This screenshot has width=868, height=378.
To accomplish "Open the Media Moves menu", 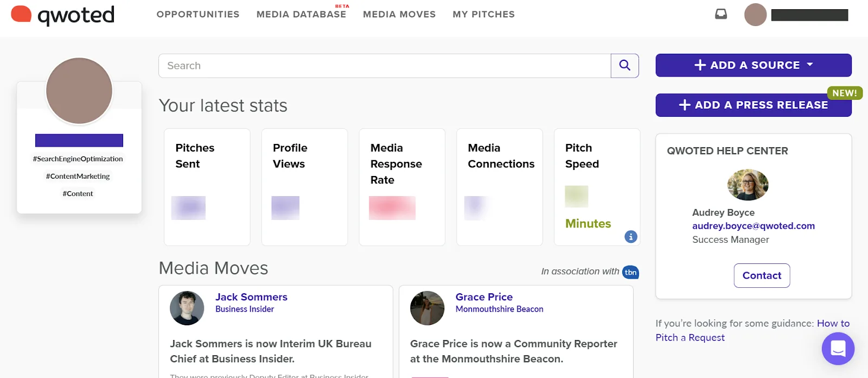I will pos(399,14).
